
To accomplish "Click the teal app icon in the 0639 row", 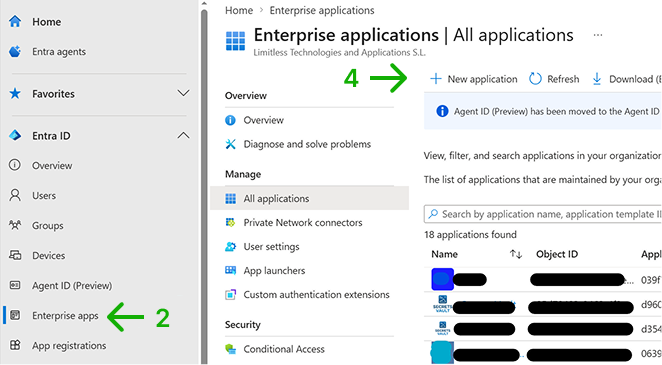I will [x=442, y=352].
